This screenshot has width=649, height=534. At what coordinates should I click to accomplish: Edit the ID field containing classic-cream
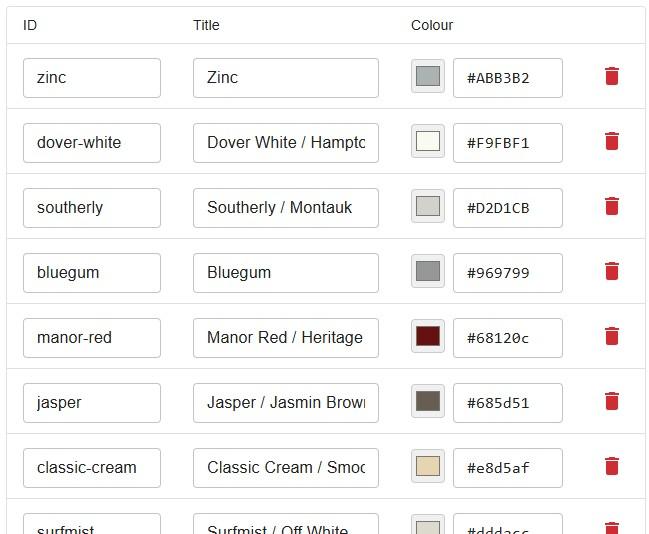pos(92,468)
